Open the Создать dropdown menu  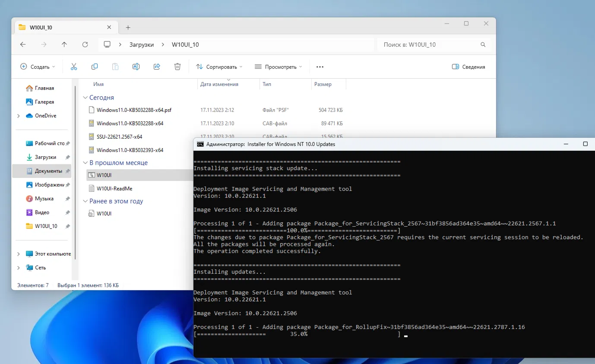38,67
